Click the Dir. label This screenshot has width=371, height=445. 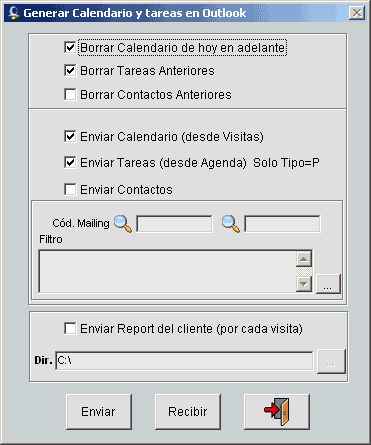click(x=43, y=360)
